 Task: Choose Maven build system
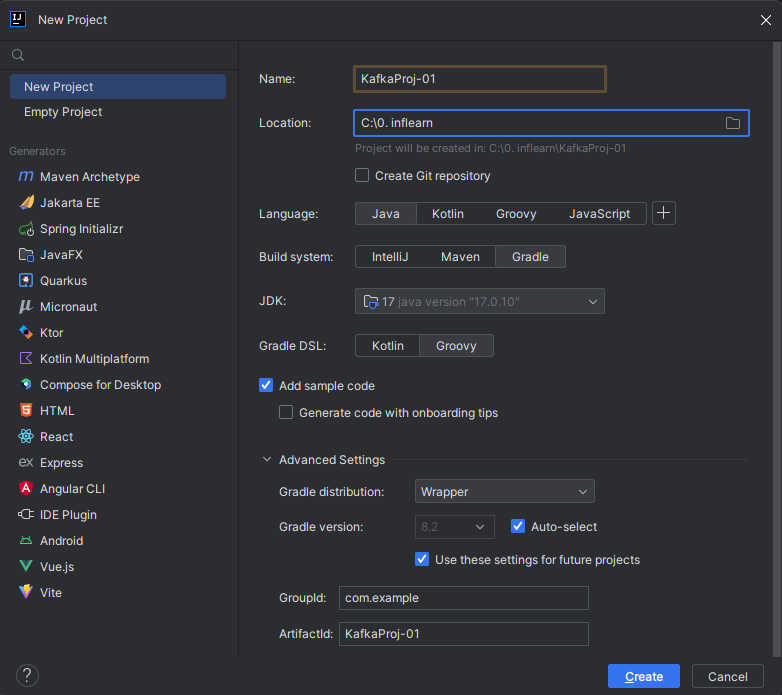coord(460,257)
